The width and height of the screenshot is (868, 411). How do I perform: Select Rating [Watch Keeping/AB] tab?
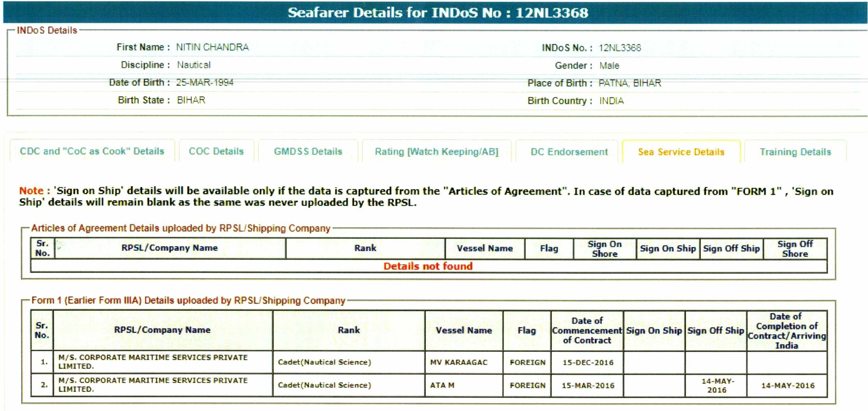coord(436,152)
